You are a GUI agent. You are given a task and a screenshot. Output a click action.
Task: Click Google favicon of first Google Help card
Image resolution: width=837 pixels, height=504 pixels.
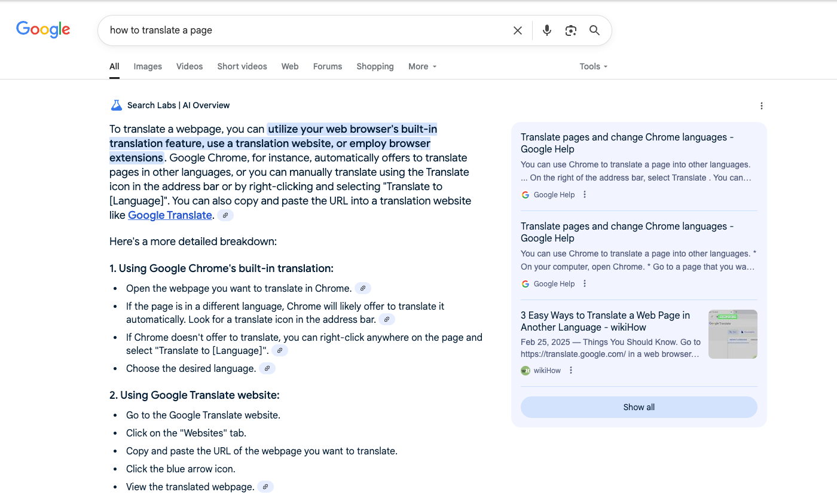(526, 195)
